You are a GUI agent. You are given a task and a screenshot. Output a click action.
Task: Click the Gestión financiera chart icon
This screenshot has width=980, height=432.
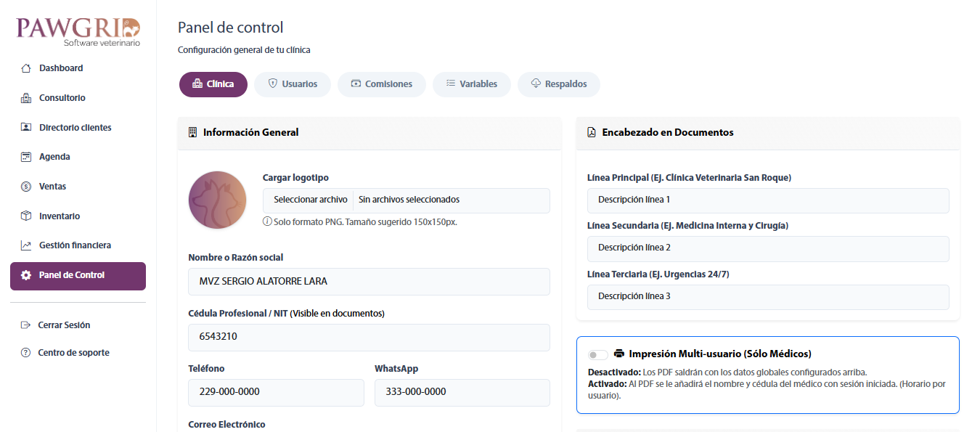point(26,245)
